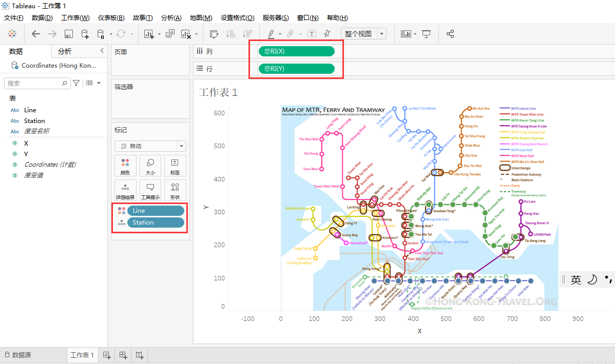
Task: Click the Station pill in marks card
Action: click(x=156, y=222)
